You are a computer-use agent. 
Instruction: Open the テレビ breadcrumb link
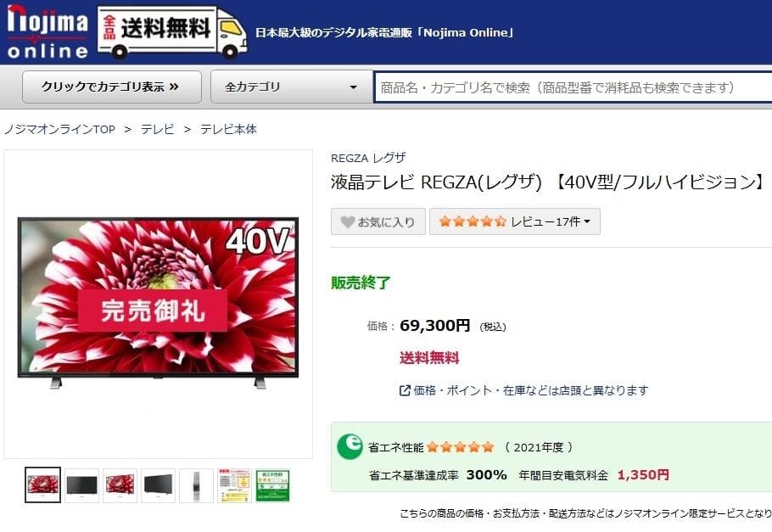pyautogui.click(x=158, y=130)
